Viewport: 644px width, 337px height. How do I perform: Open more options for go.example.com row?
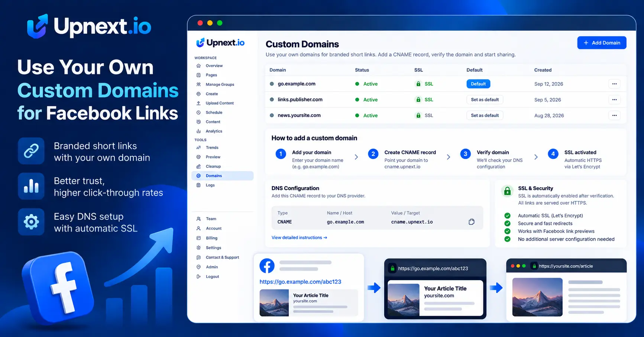[x=614, y=84]
